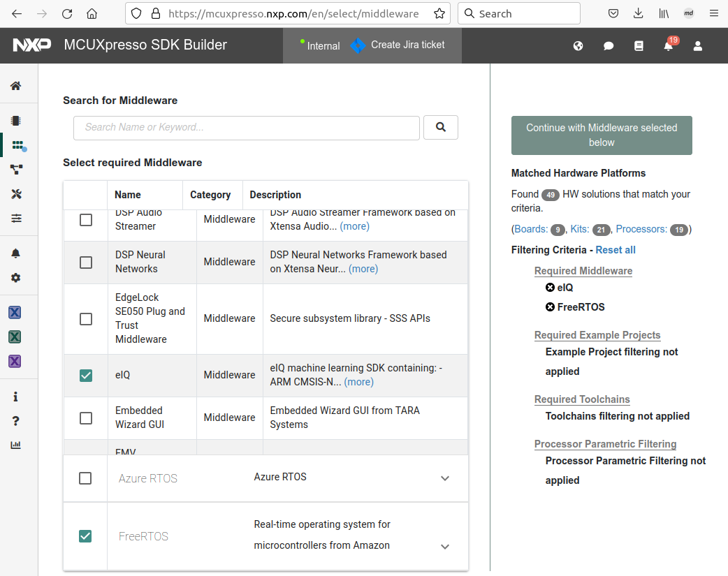Open the notifications bell in header

[x=668, y=46]
